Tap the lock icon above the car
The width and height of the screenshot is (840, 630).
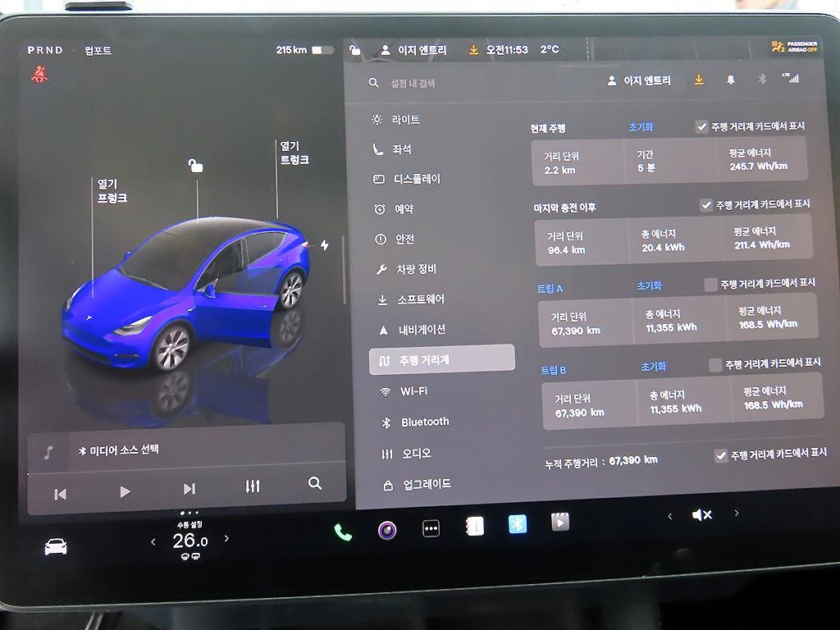pos(195,167)
